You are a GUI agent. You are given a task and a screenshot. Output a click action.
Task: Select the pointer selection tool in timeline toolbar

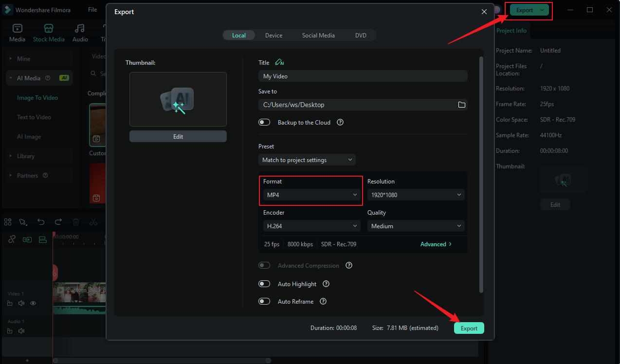23,222
